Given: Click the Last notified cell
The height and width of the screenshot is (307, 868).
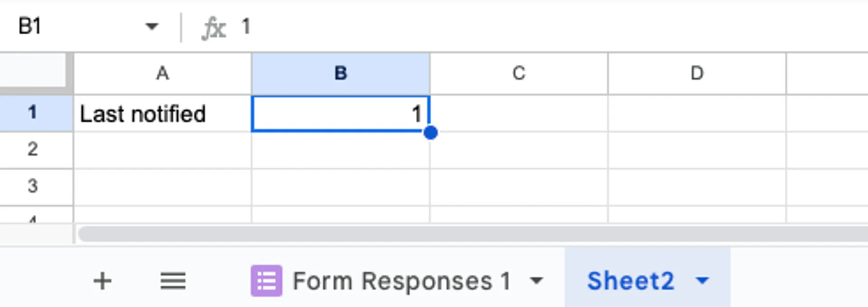Looking at the screenshot, I should click(x=162, y=113).
